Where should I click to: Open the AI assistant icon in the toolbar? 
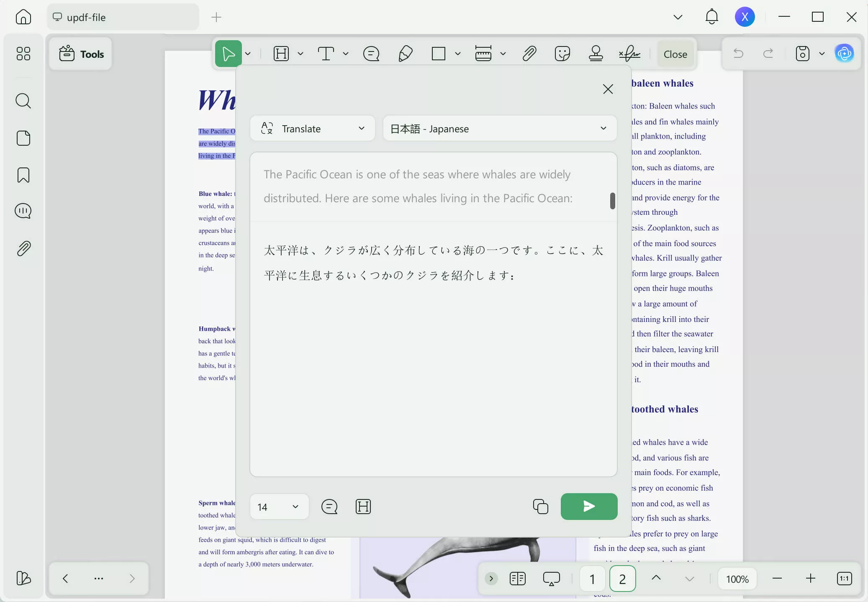(845, 54)
